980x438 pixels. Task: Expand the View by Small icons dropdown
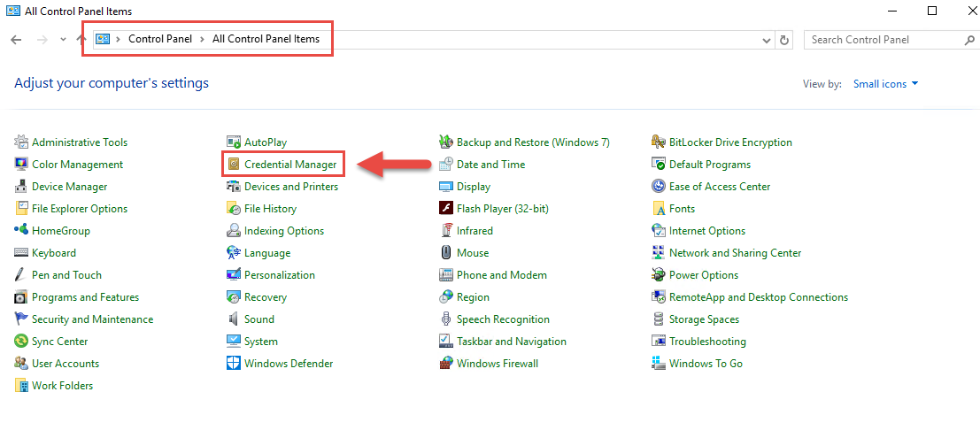(885, 84)
